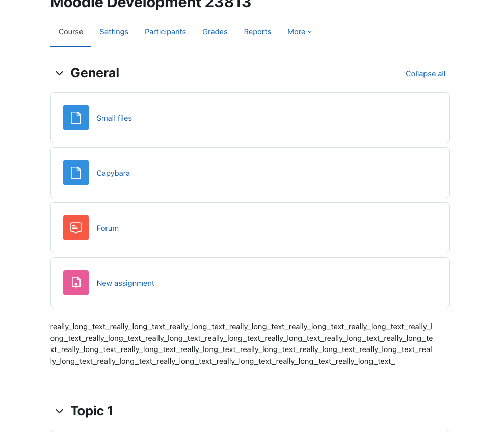This screenshot has height=432, width=504.
Task: Click the Small files file icon
Action: pyautogui.click(x=76, y=118)
